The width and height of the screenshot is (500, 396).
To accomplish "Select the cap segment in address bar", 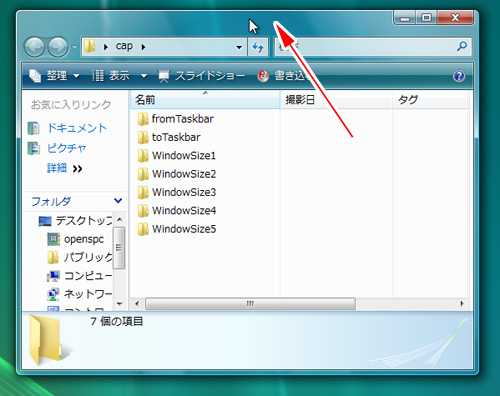I will click(x=124, y=46).
